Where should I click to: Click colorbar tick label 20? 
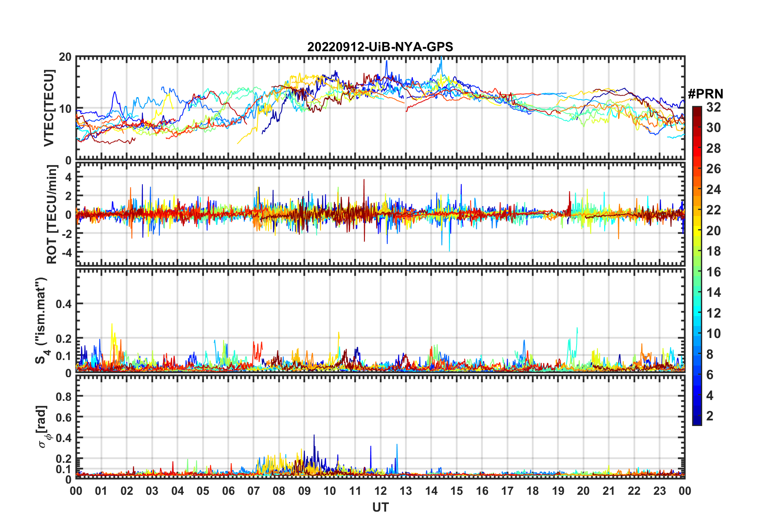click(713, 230)
